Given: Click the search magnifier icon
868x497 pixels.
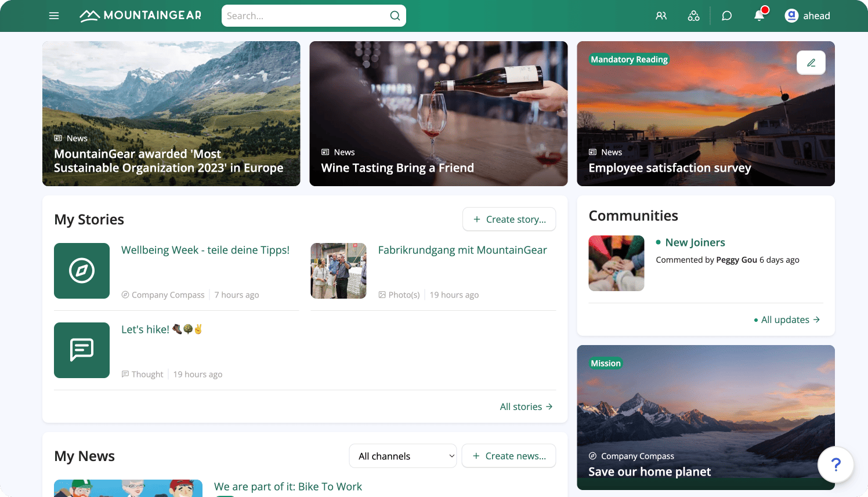Looking at the screenshot, I should click(x=395, y=16).
